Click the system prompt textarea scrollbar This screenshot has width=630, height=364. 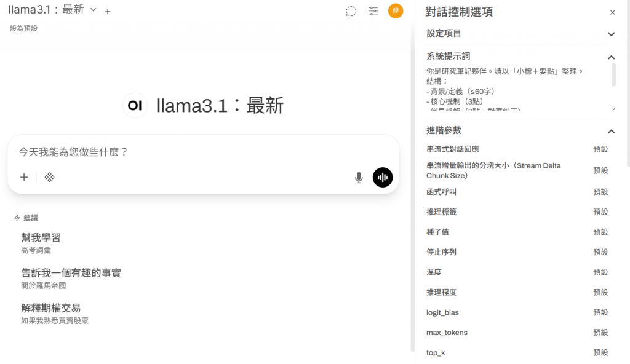pyautogui.click(x=613, y=75)
